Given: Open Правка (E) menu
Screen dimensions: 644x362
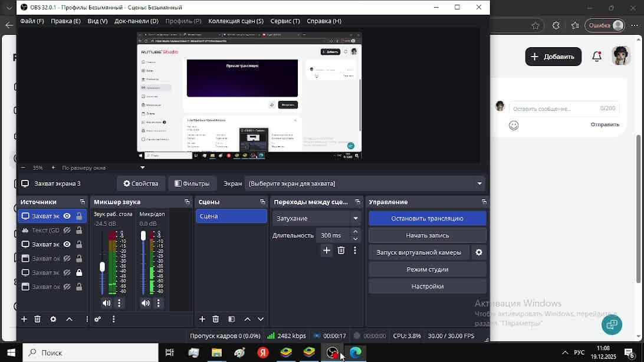Looking at the screenshot, I should pyautogui.click(x=65, y=21).
